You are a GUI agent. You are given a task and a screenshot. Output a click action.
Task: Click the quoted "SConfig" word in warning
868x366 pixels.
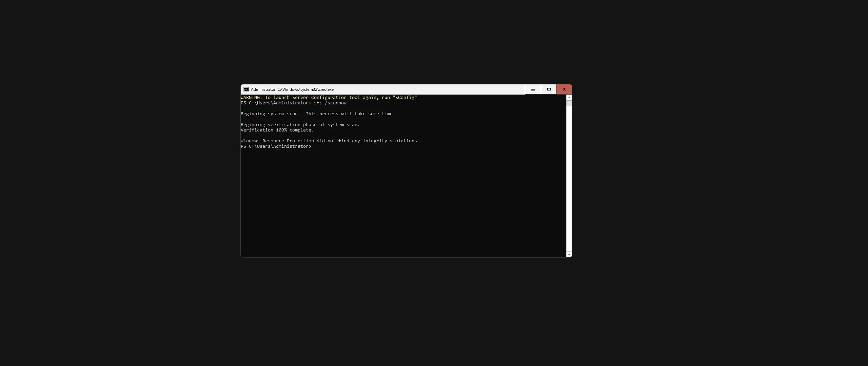click(x=405, y=98)
